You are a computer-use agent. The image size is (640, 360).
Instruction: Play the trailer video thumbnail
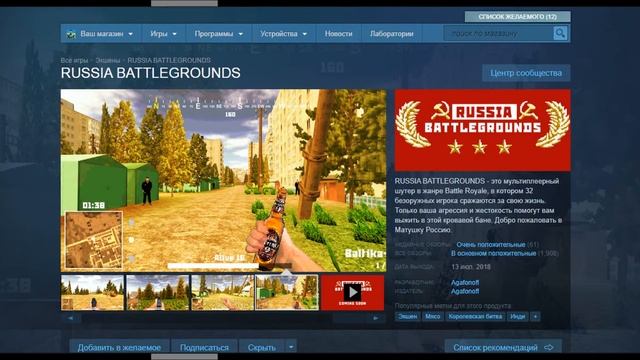point(352,292)
